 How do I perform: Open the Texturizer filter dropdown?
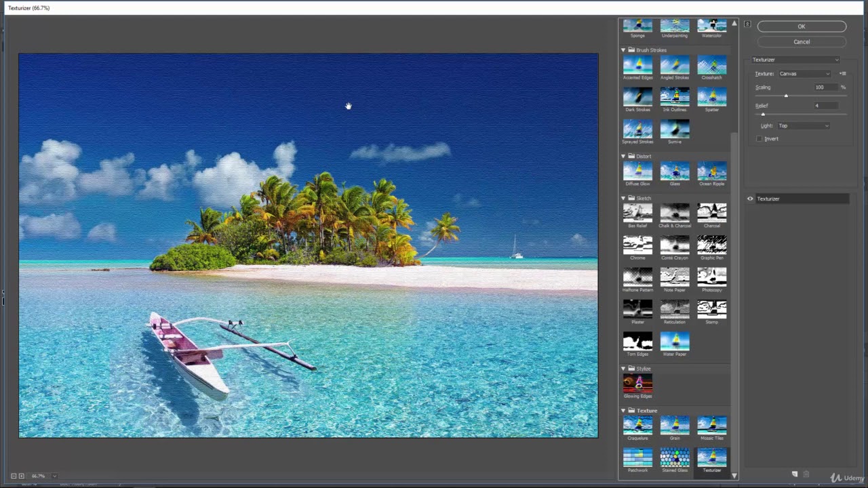tap(795, 60)
